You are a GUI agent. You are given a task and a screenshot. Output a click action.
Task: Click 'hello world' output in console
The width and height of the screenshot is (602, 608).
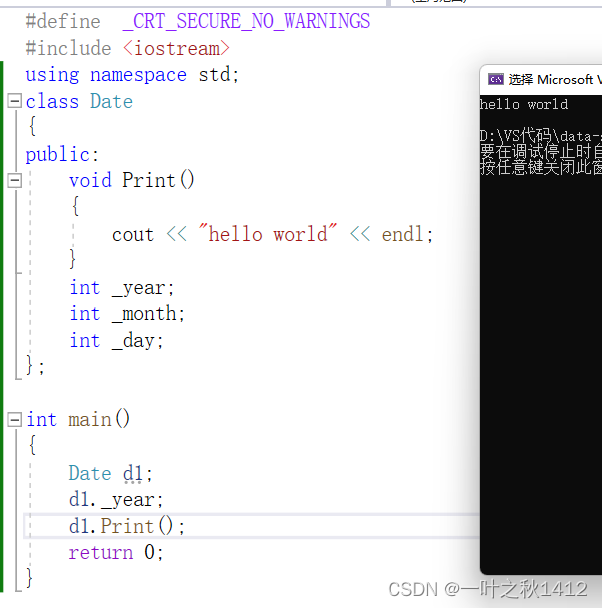(524, 104)
